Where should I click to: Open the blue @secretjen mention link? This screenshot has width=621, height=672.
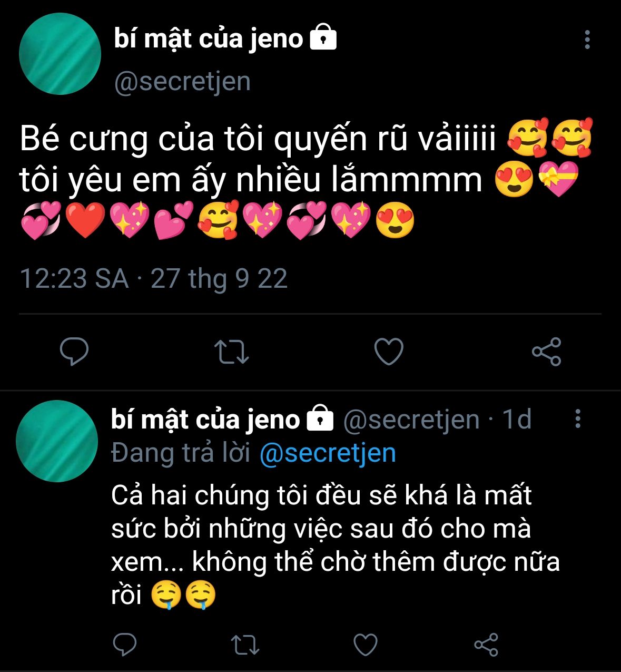pos(328,453)
